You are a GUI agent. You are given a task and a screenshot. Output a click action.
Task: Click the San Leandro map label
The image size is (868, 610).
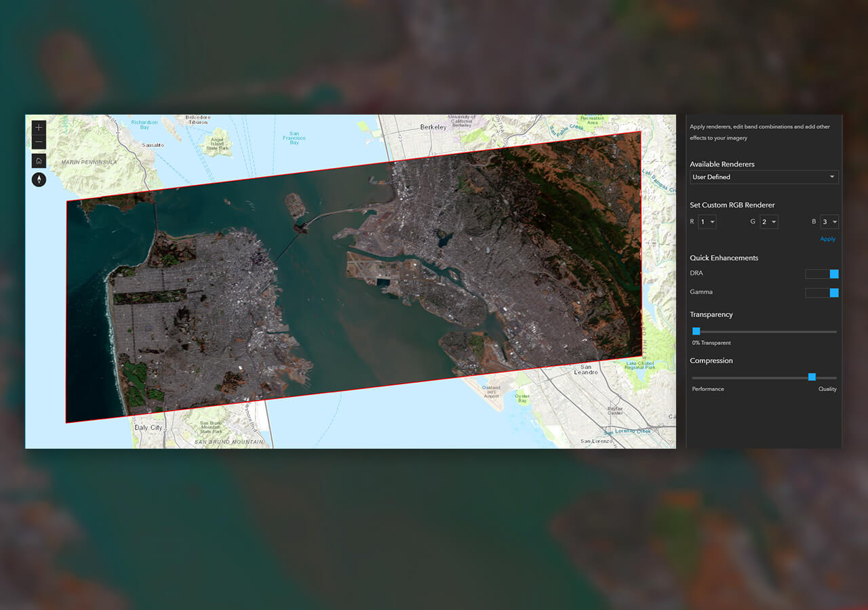586,369
